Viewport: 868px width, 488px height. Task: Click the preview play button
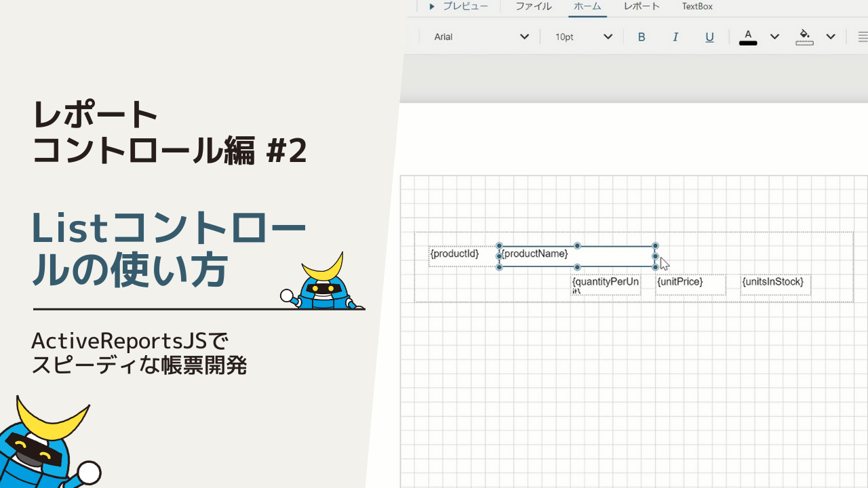tap(458, 7)
